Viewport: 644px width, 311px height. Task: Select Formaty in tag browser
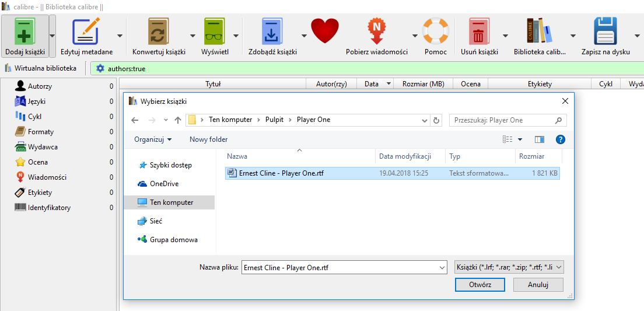[x=41, y=132]
